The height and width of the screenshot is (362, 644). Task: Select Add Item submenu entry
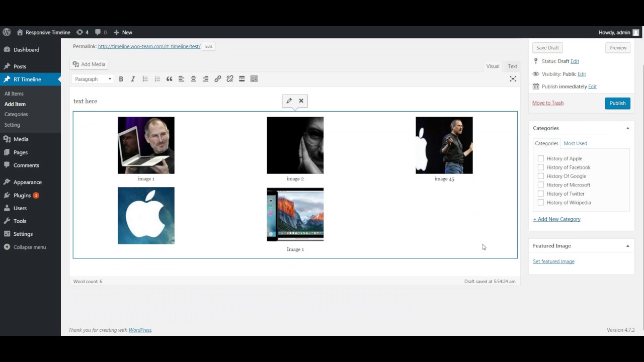point(15,104)
